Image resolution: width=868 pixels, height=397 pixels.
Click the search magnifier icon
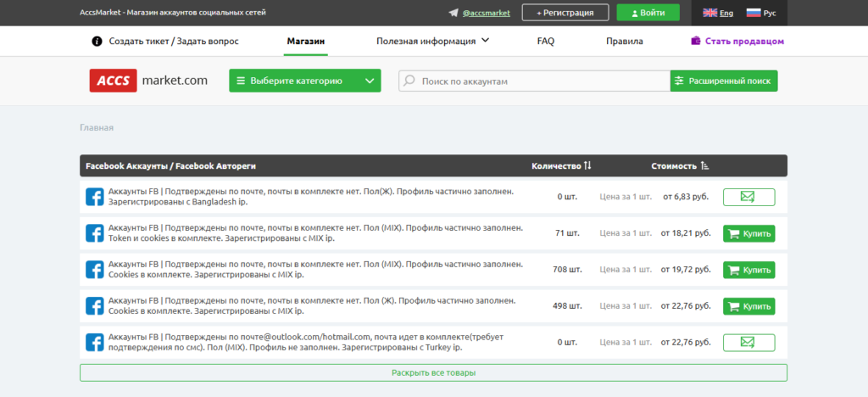[x=409, y=81]
